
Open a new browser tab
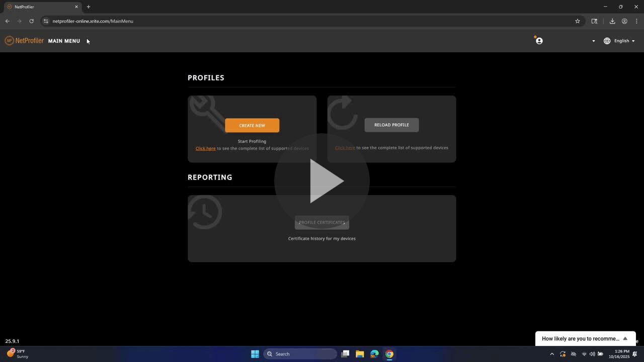click(x=89, y=7)
